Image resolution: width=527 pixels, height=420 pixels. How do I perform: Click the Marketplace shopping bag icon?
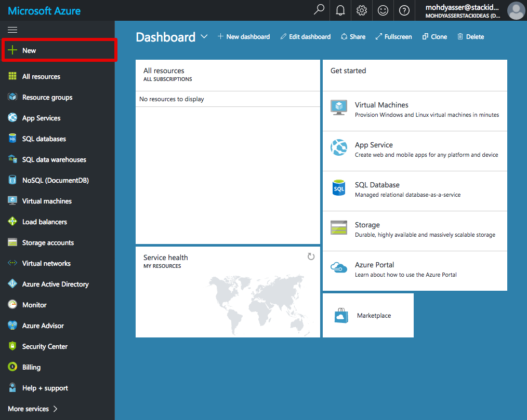(x=341, y=315)
